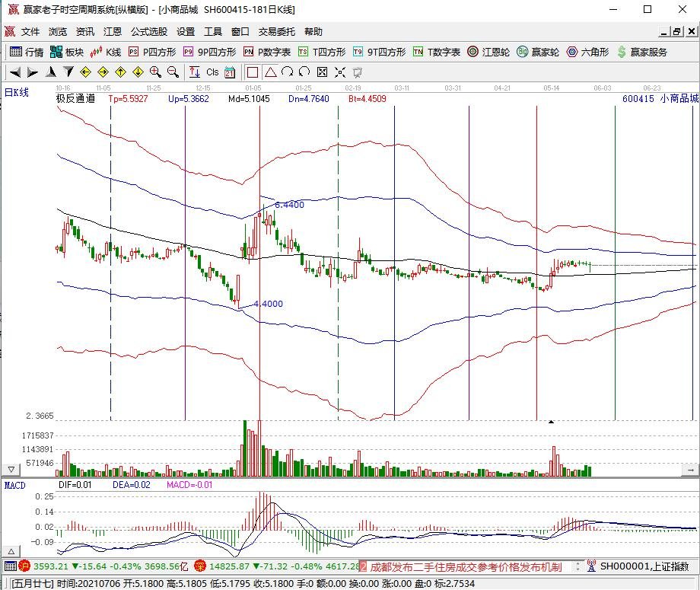Click the right scroll arrow beside volume
Viewport: 700px width, 590px height.
point(691,470)
